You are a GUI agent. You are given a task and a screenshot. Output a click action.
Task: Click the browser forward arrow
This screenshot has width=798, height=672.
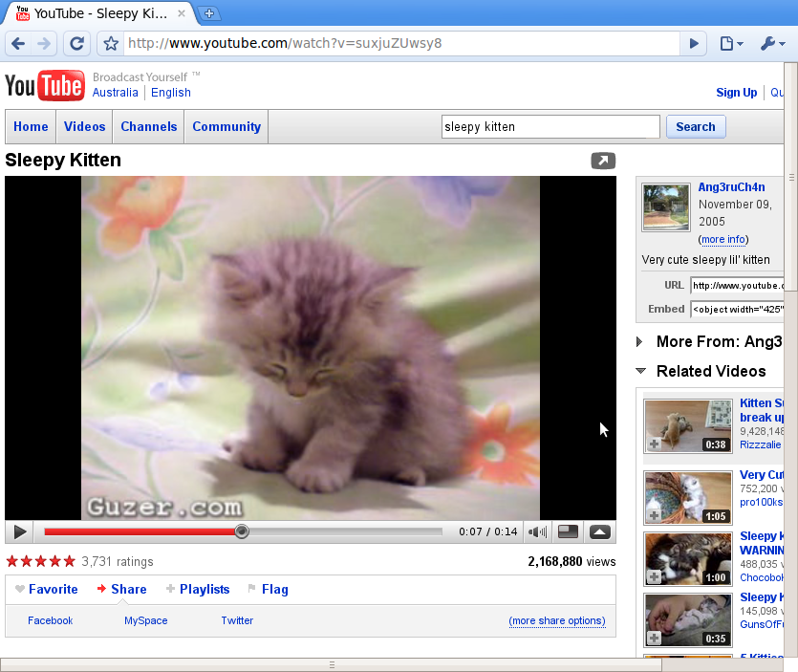44,44
